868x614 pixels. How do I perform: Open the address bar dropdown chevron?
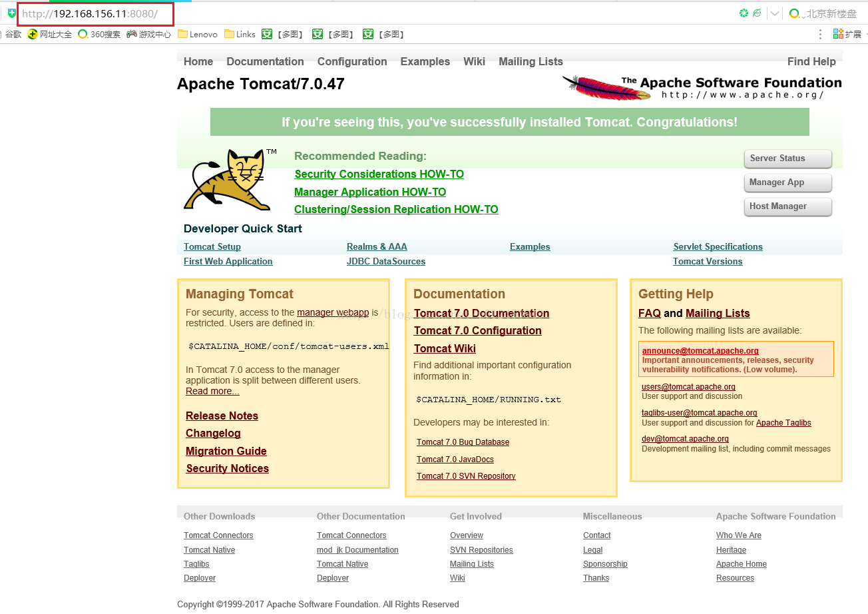coord(775,13)
